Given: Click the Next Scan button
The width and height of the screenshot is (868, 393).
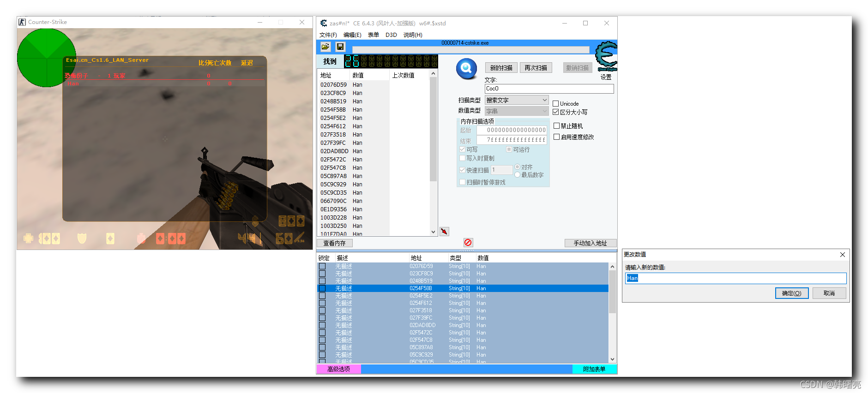Looking at the screenshot, I should pyautogui.click(x=536, y=68).
